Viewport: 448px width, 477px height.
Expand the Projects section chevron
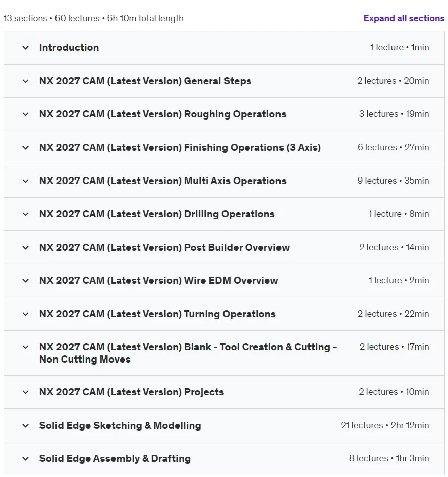(x=26, y=392)
